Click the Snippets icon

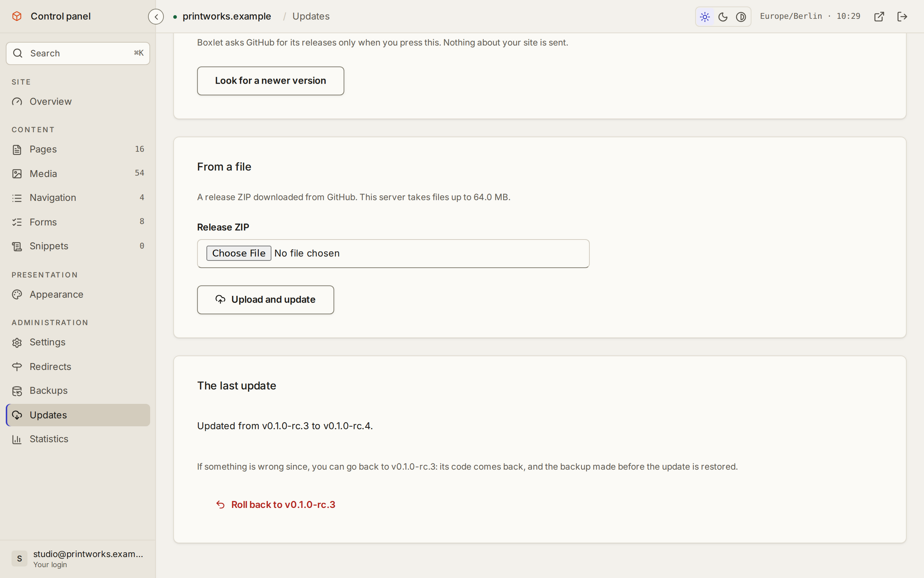tap(17, 246)
